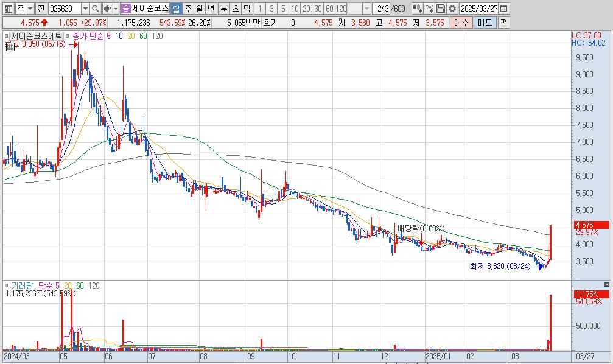Select the 1 interval button
Screen dimensions: 613x364
pos(260,8)
